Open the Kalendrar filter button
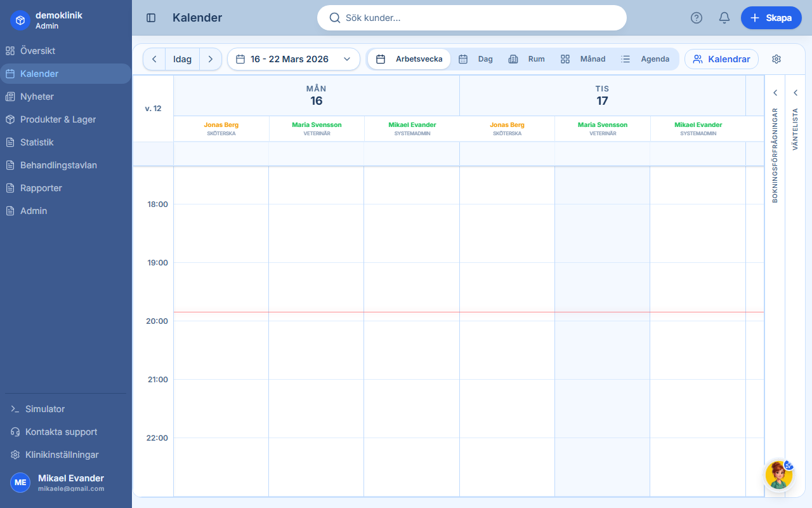Viewport: 812px width, 508px height. pyautogui.click(x=721, y=58)
